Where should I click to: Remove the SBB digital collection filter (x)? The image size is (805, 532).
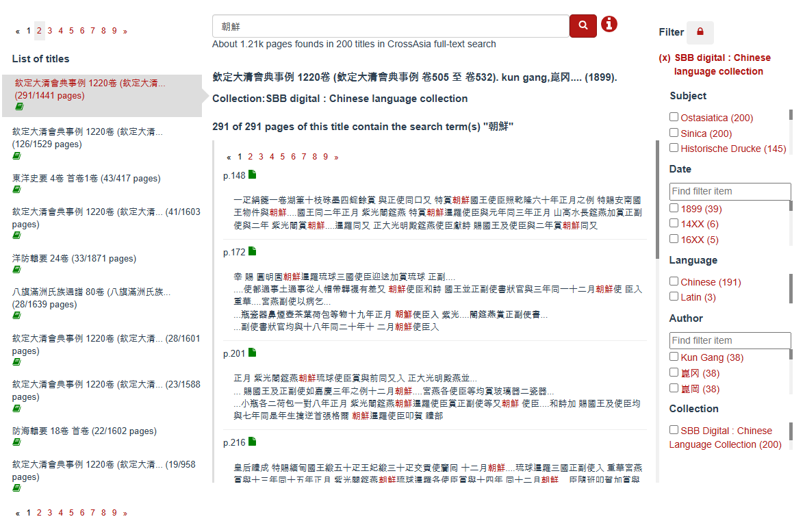click(x=664, y=58)
